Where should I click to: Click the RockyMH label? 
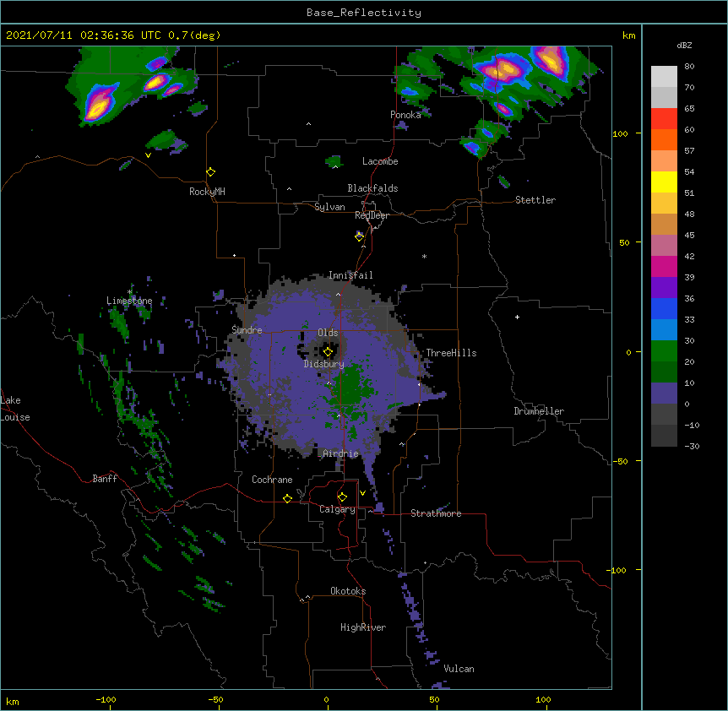(207, 192)
